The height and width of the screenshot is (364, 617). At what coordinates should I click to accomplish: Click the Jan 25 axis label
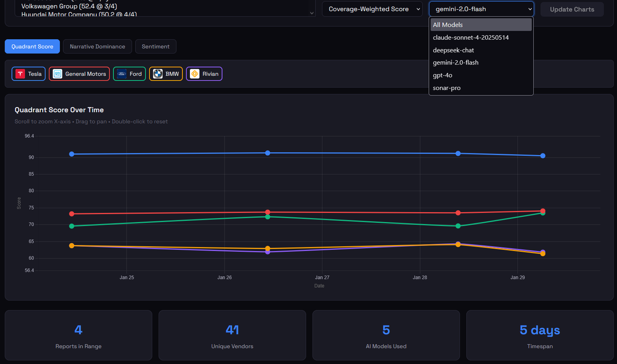(x=126, y=278)
